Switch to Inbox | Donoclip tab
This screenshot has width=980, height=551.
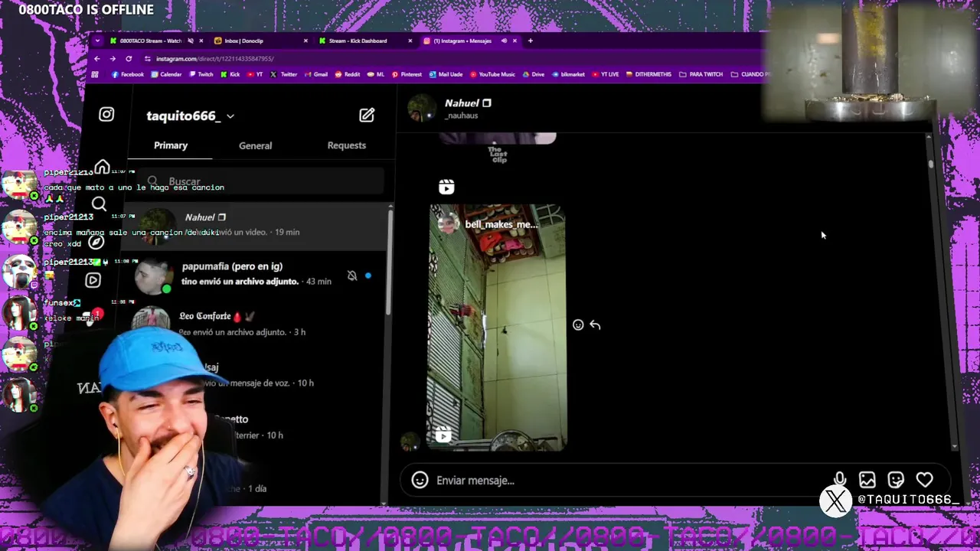tap(259, 41)
